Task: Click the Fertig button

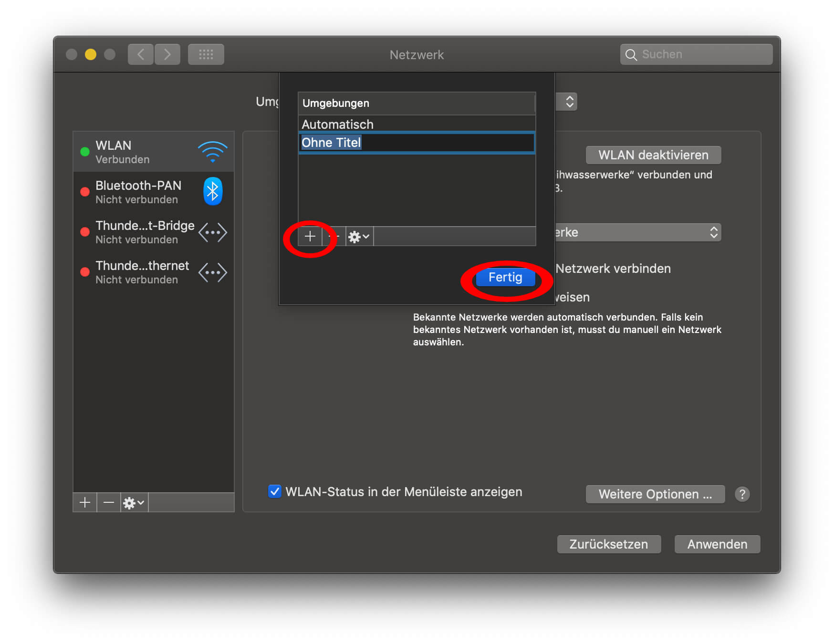Action: tap(505, 277)
